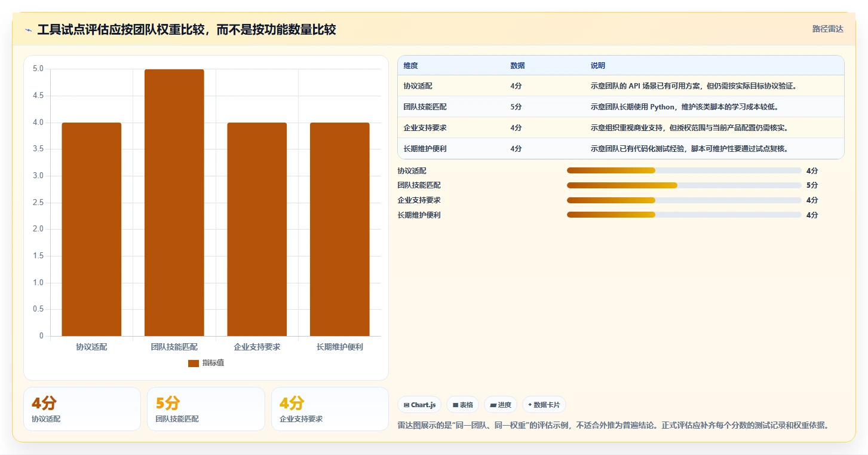Click the 企业支持要求 bar in the chart

(257, 229)
